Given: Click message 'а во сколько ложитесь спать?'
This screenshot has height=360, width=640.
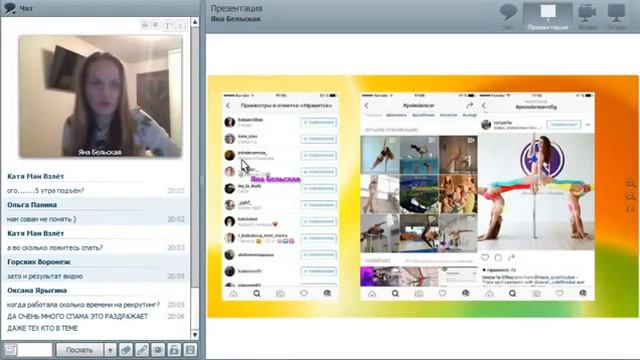Looking at the screenshot, I should coord(55,248).
